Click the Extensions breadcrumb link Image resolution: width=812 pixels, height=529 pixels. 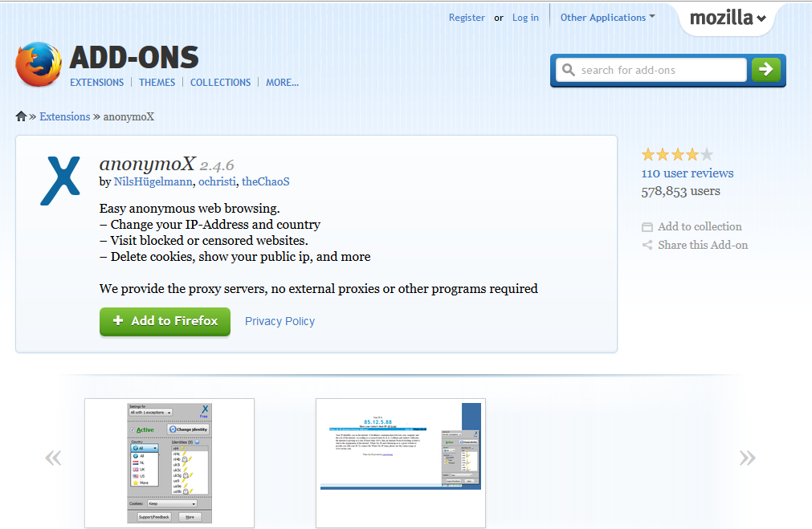pos(65,116)
